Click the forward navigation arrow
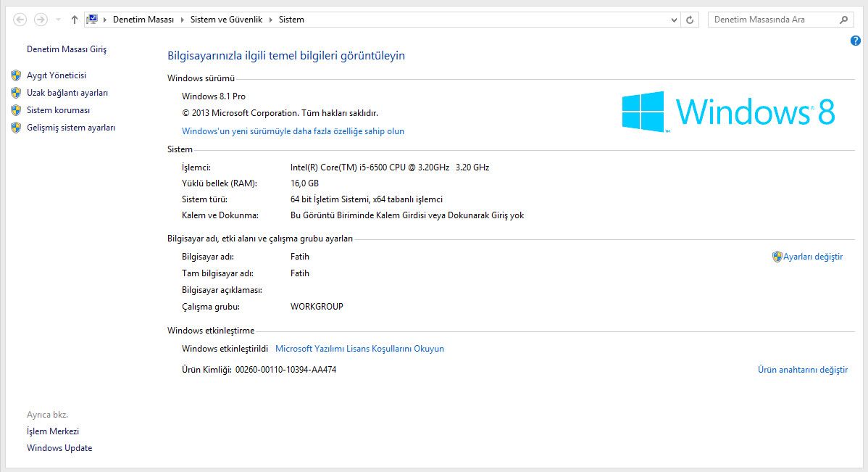This screenshot has height=472, width=868. (x=41, y=20)
